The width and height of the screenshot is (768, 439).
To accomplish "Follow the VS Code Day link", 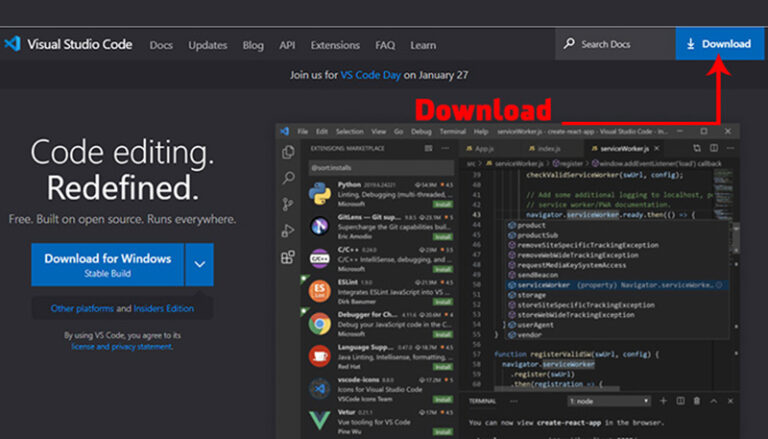I will pyautogui.click(x=371, y=75).
